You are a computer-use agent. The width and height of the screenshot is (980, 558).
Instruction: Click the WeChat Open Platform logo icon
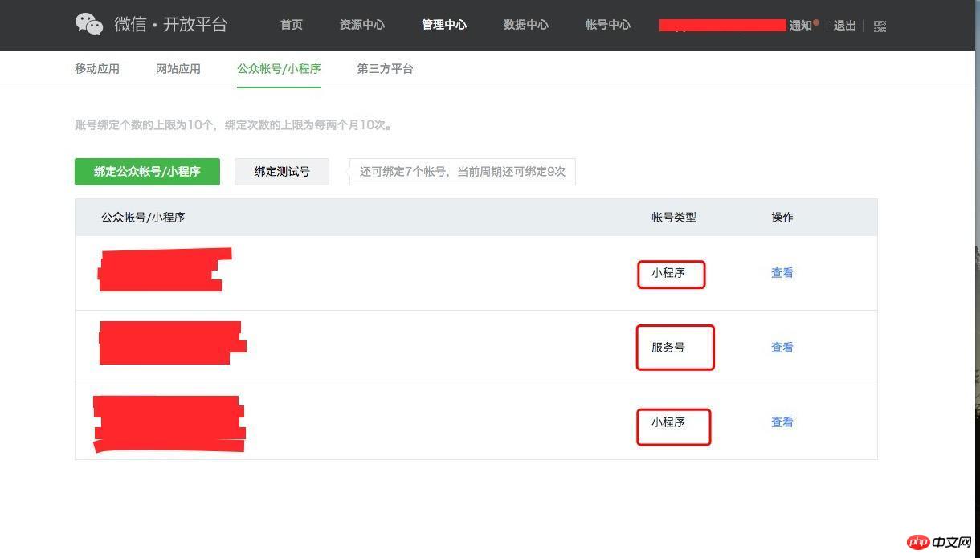(88, 24)
